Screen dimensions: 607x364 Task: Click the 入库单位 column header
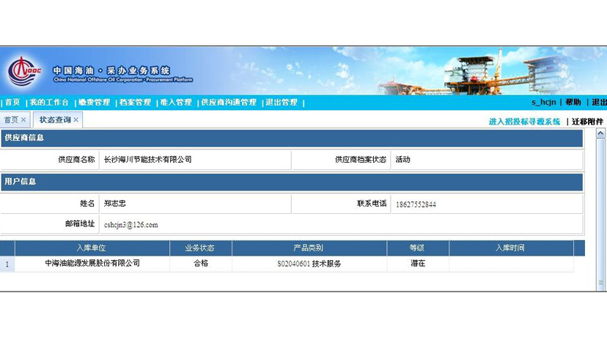(92, 248)
